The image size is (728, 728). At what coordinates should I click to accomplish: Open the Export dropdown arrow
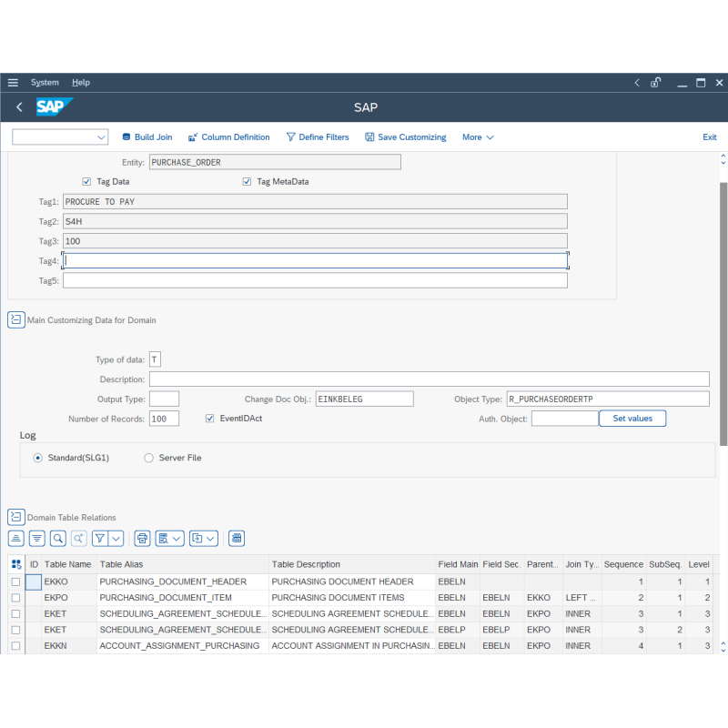(x=211, y=539)
